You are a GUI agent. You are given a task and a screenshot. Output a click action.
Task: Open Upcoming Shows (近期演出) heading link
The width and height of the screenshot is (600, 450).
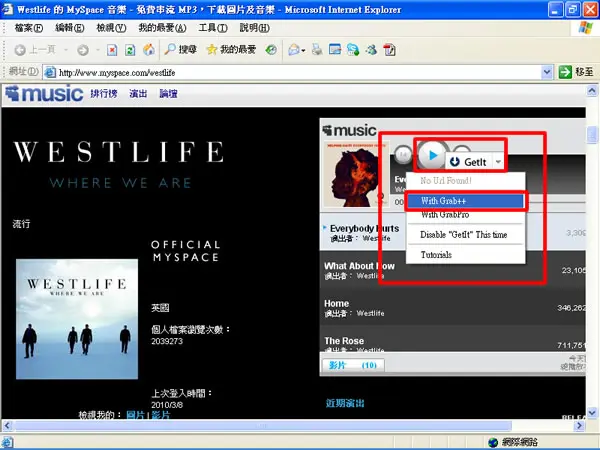coord(345,403)
